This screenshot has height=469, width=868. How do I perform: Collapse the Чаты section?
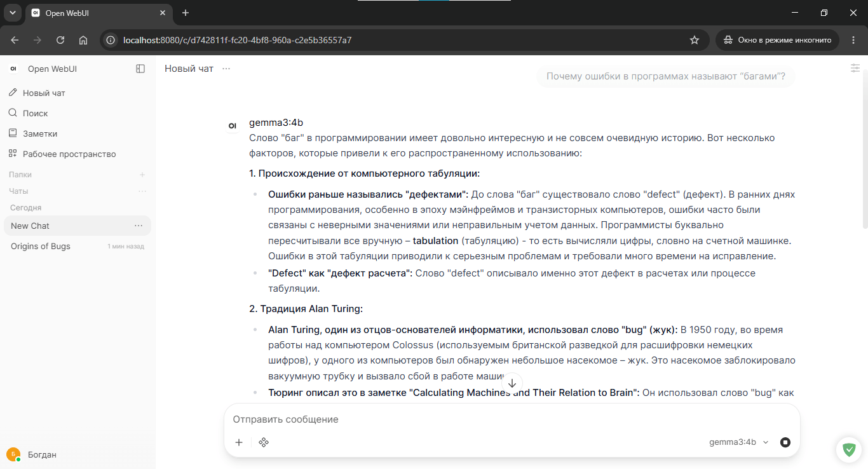tap(18, 191)
